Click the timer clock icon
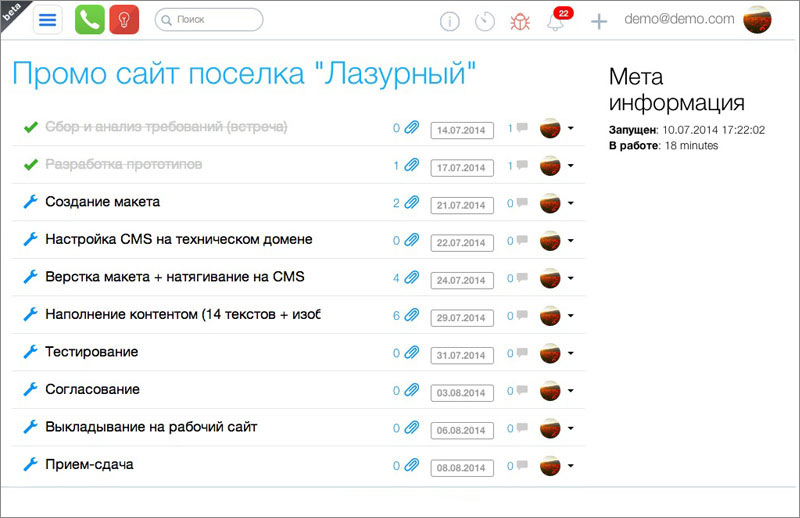This screenshot has width=800, height=518. [x=485, y=21]
